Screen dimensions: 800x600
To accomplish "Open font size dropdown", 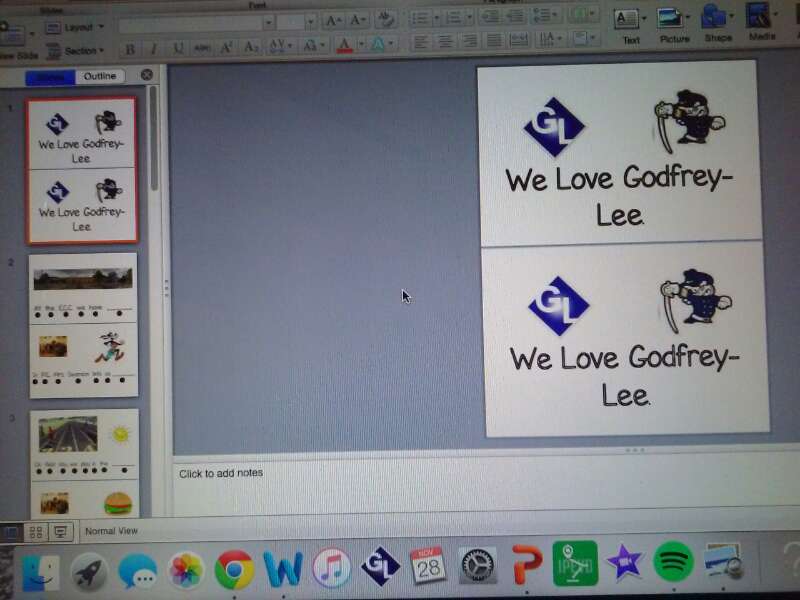I will point(310,22).
